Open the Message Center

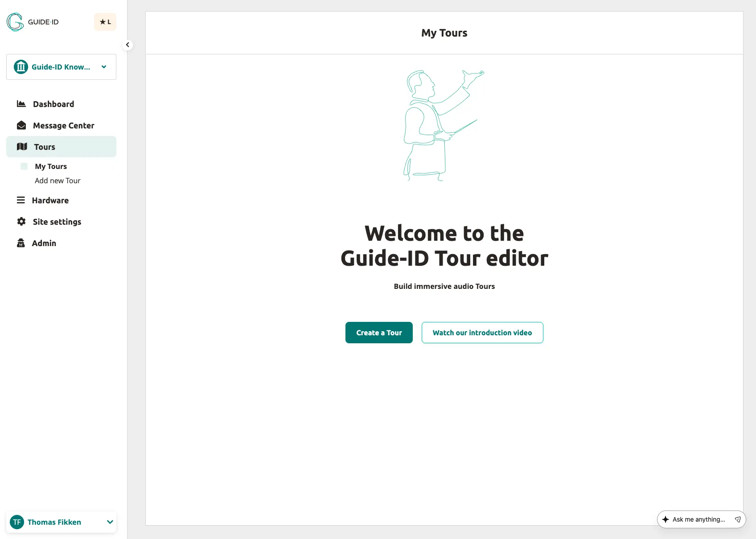pos(61,125)
